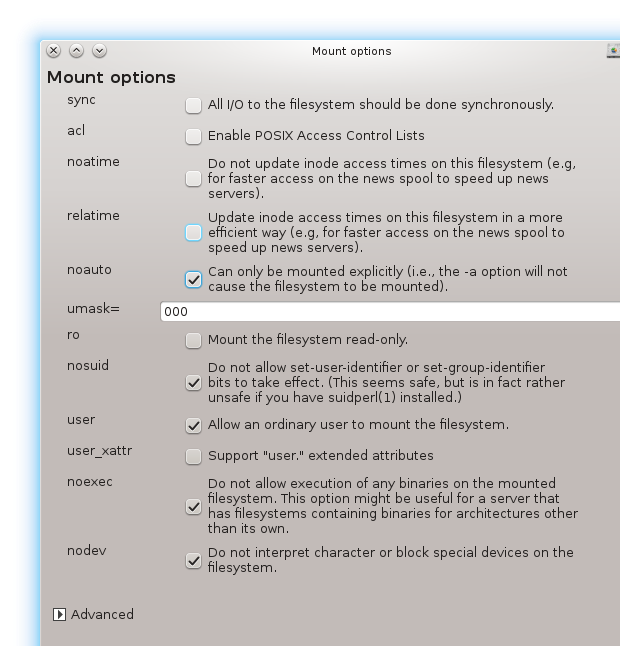Viewport: 620px width, 646px height.
Task: Uncheck the nodev checkbox
Action: point(193,561)
